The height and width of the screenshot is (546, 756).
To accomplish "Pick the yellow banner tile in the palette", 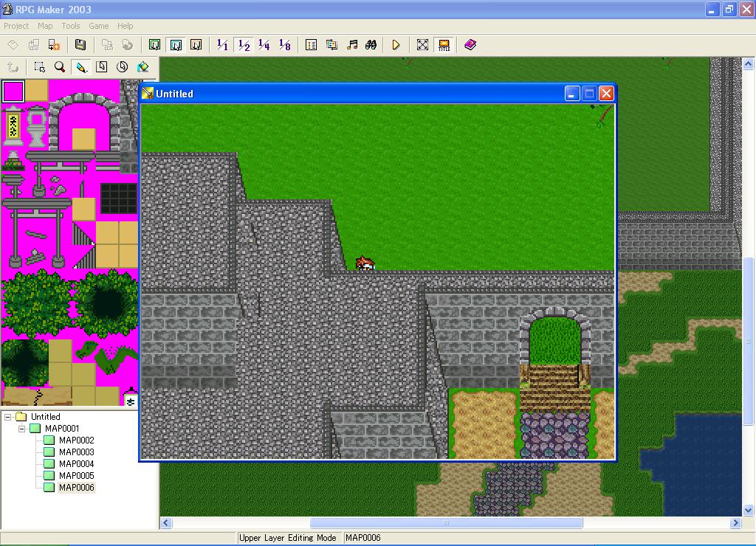I will 13,127.
